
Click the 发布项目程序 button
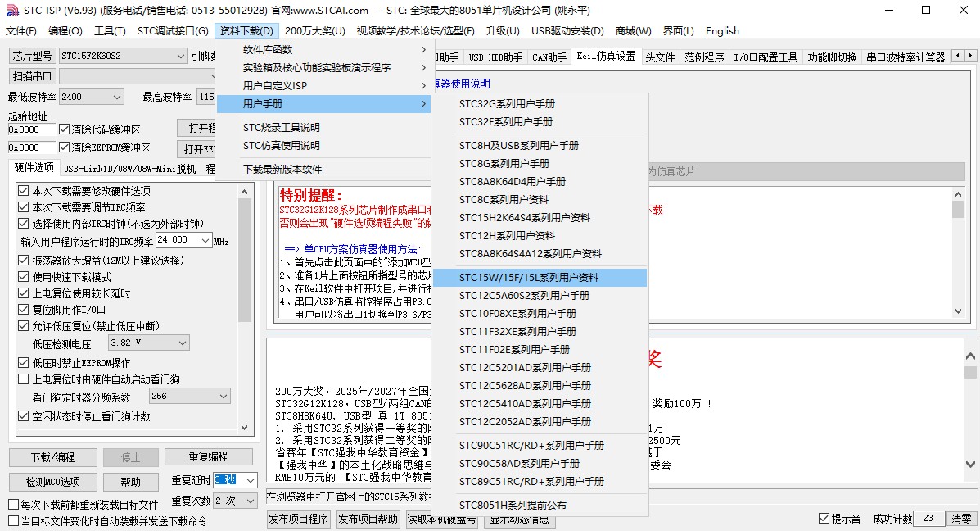(x=298, y=519)
